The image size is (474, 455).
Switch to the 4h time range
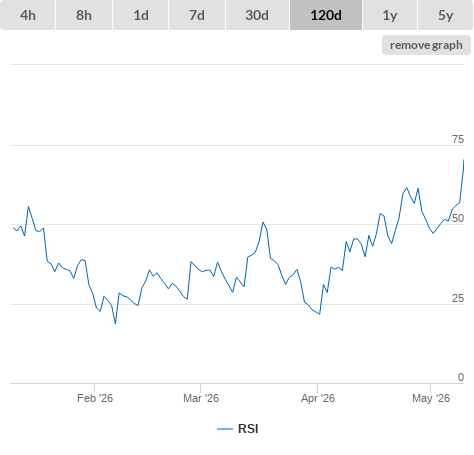tap(28, 15)
